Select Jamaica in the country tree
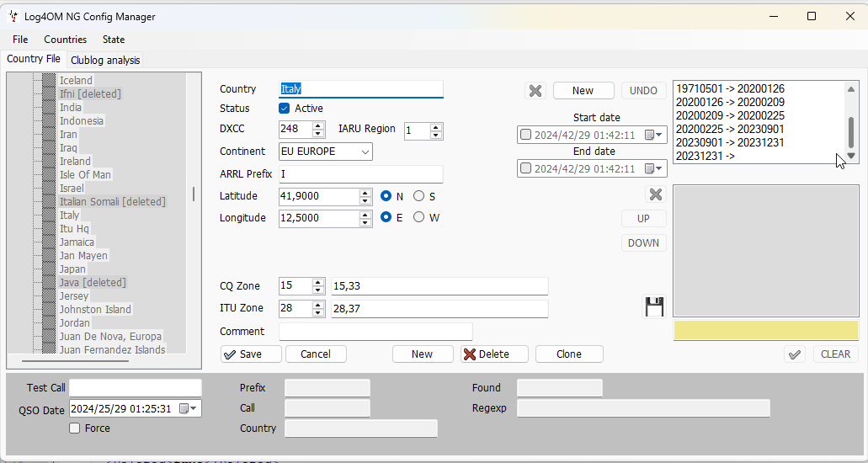868x463 pixels. pyautogui.click(x=77, y=242)
